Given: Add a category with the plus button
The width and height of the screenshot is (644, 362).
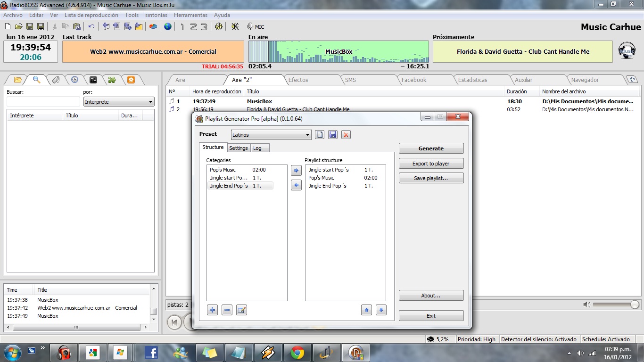Looking at the screenshot, I should 212,310.
